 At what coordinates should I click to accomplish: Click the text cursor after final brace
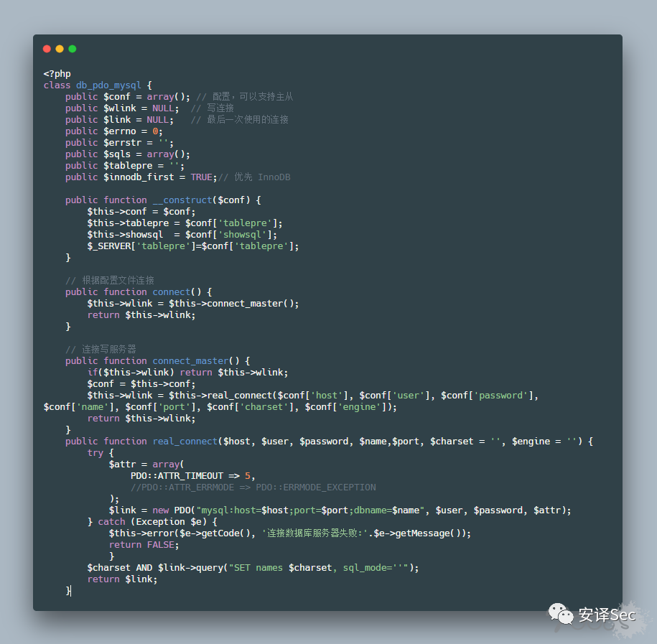coord(71,591)
